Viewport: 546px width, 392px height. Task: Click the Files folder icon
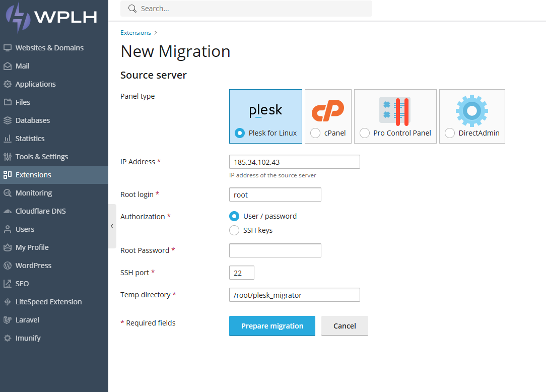(x=8, y=102)
